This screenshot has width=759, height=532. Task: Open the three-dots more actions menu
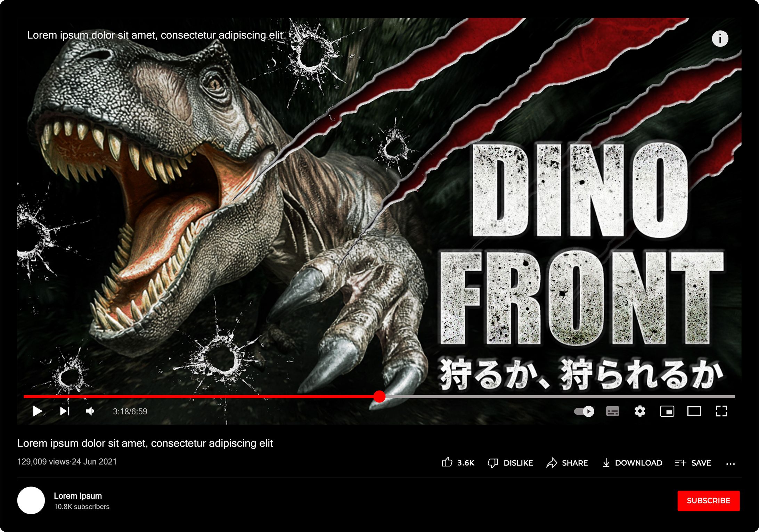click(731, 464)
